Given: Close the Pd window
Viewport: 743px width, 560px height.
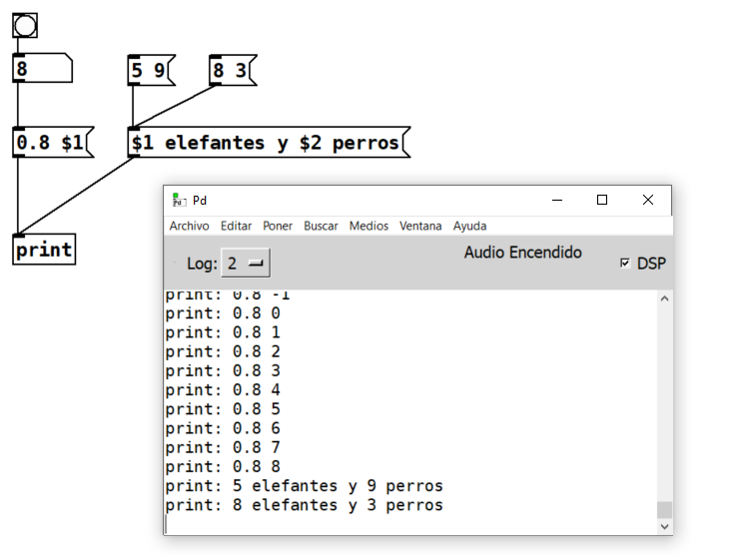Looking at the screenshot, I should tap(648, 200).
